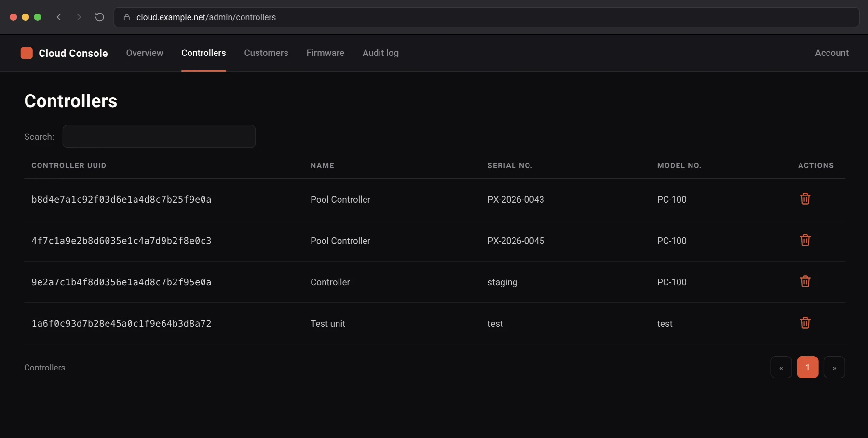
Task: Reload the page
Action: pyautogui.click(x=99, y=17)
